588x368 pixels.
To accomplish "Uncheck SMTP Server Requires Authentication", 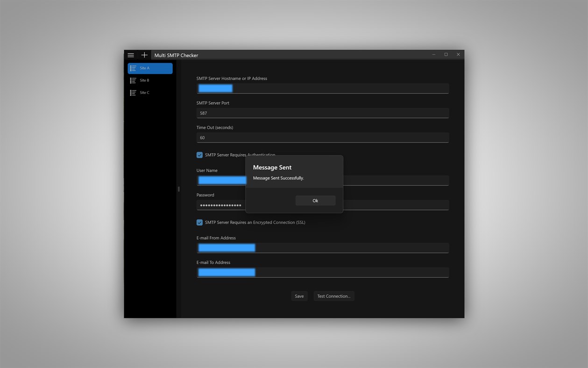I will pos(199,155).
